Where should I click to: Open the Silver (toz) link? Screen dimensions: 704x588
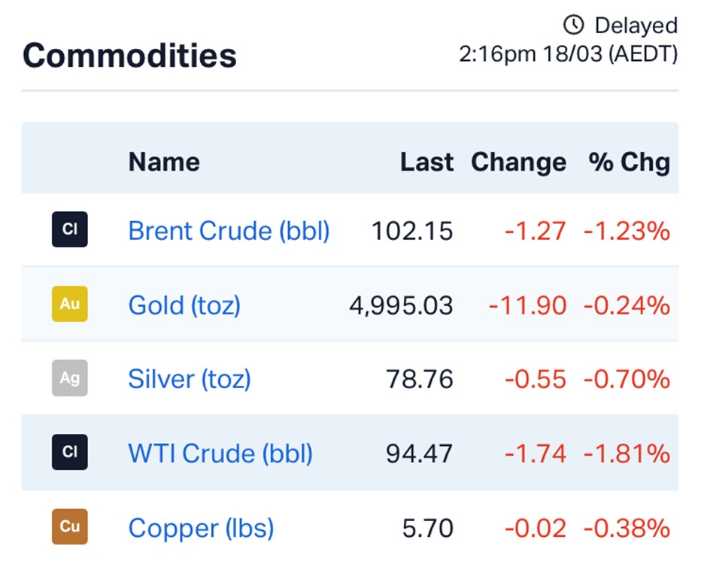click(x=190, y=380)
